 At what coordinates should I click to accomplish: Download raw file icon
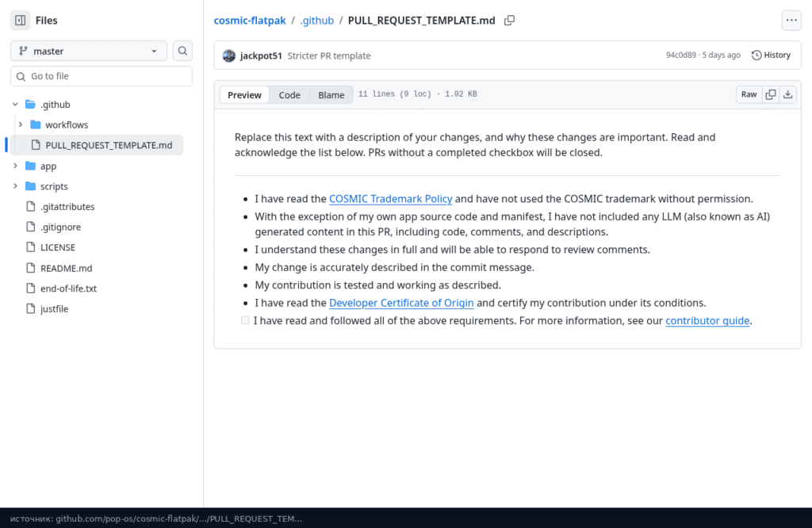(787, 94)
